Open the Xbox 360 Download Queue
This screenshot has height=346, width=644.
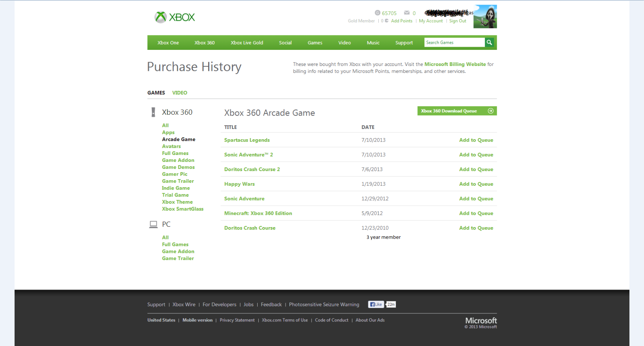457,111
